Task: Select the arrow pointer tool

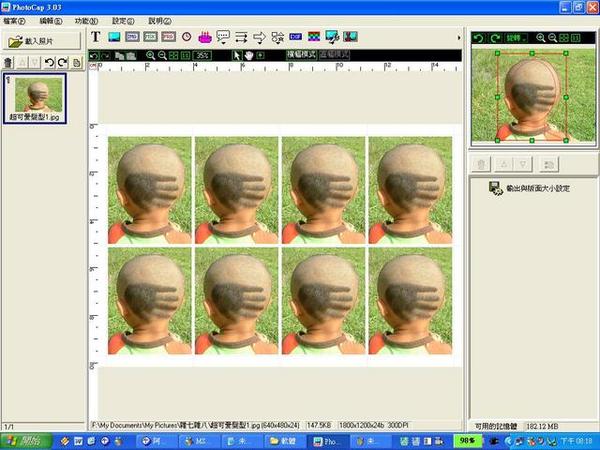Action: 237,56
